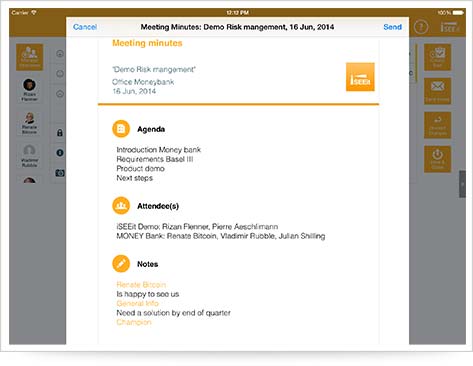
Task: Tap the Create Task tile on right
Action: point(437,57)
